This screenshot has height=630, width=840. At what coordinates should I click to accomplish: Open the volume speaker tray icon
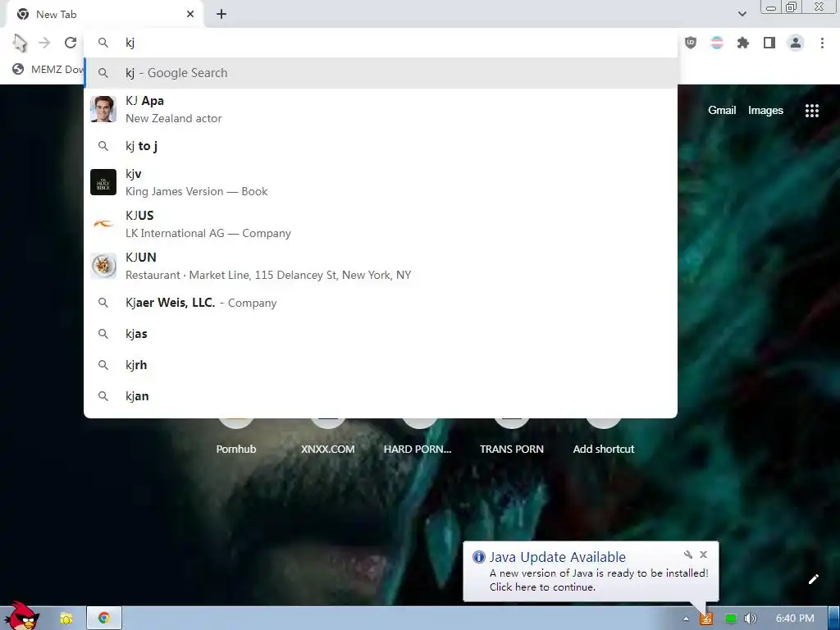point(751,619)
